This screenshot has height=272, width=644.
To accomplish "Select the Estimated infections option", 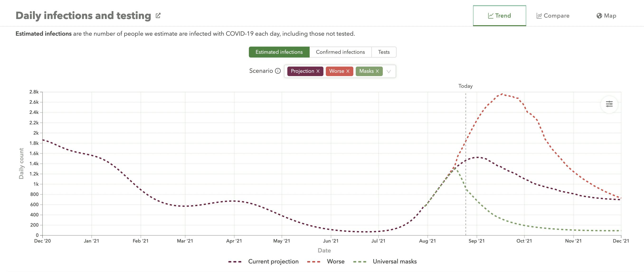I will point(279,52).
